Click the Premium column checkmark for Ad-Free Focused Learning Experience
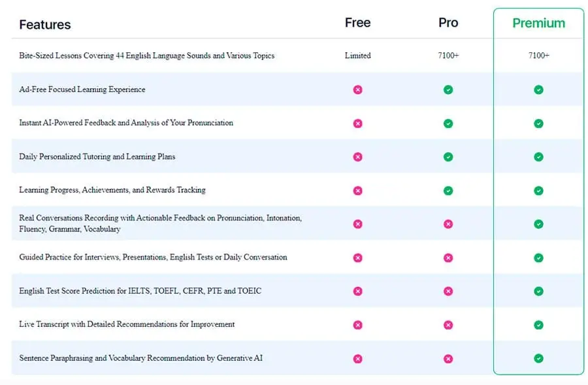Screen dimensions: 588x385 tap(538, 90)
